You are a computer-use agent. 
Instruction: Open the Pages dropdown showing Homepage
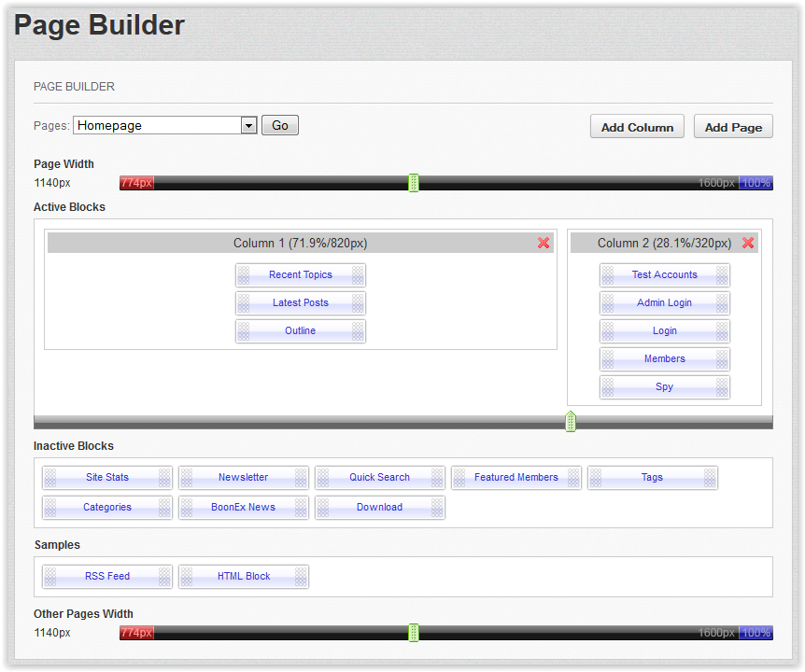pyautogui.click(x=165, y=125)
